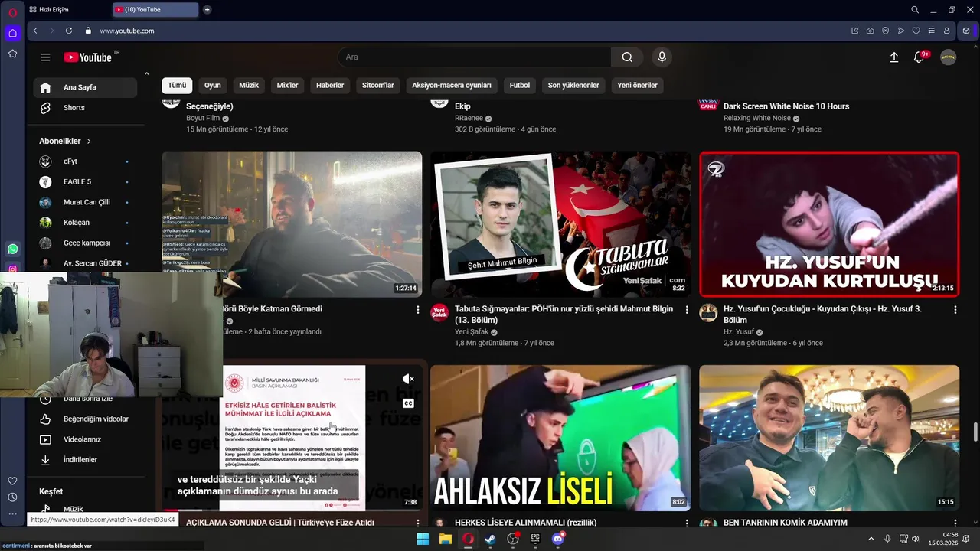Mute the previewing video thumbnail
Image resolution: width=980 pixels, height=551 pixels.
pyautogui.click(x=408, y=379)
